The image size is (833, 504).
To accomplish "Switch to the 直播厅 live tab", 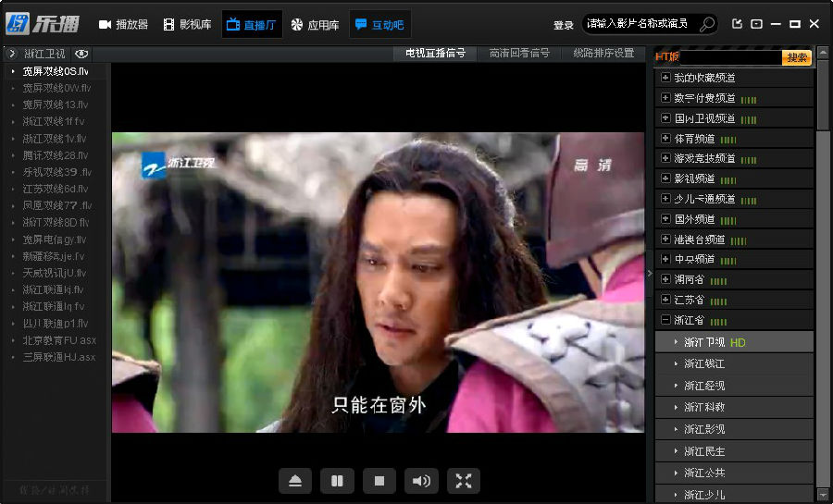I will click(251, 24).
